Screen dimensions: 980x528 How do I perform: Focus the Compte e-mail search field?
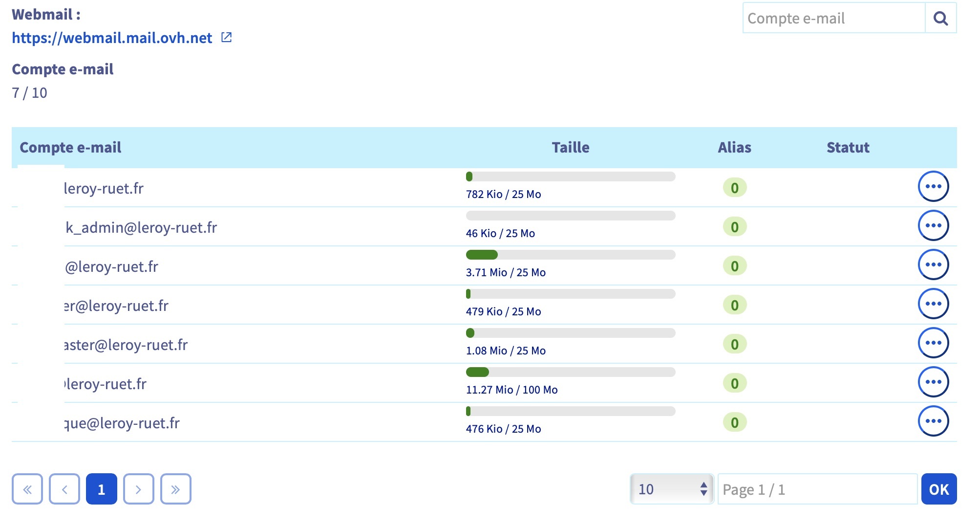pos(833,19)
